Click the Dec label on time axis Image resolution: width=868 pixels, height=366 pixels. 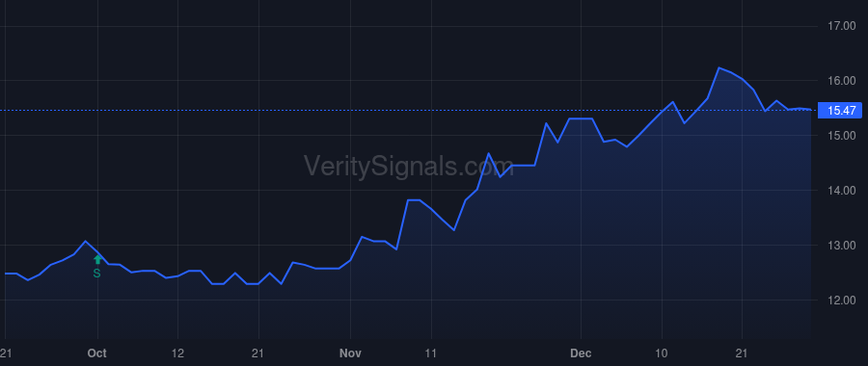click(582, 353)
